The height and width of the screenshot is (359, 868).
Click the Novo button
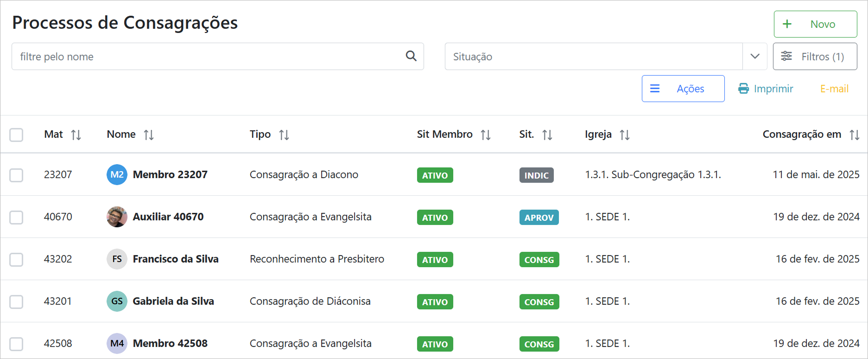click(x=815, y=24)
